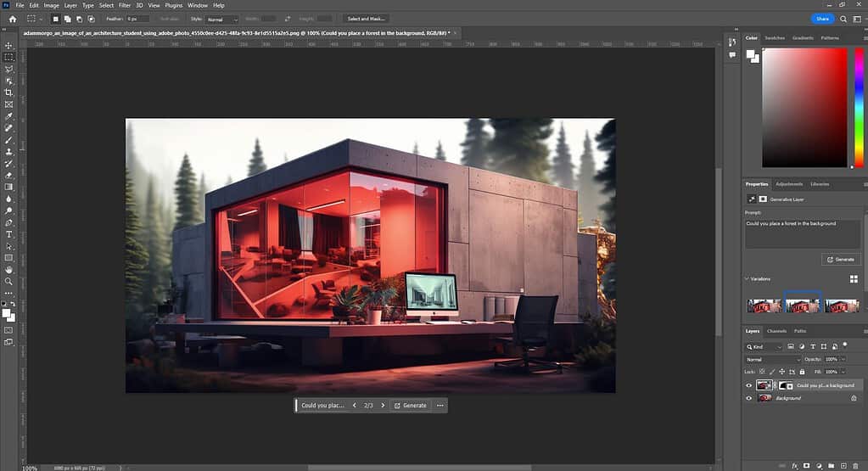Select the Zoom tool
The width and height of the screenshot is (868, 471).
point(8,281)
